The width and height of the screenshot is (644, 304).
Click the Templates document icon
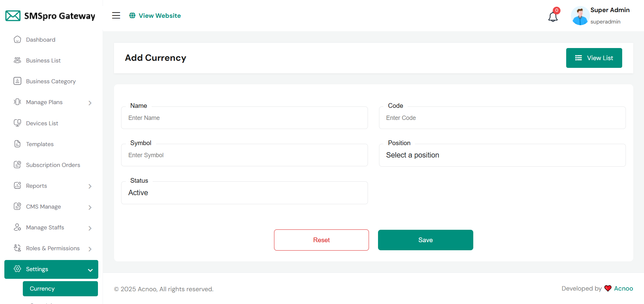17,144
